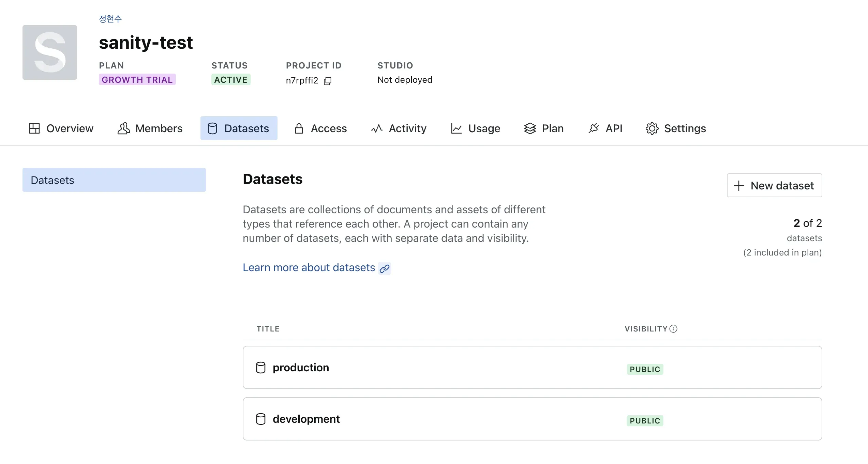The width and height of the screenshot is (868, 464).
Task: Click the Members people icon
Action: coord(123,128)
